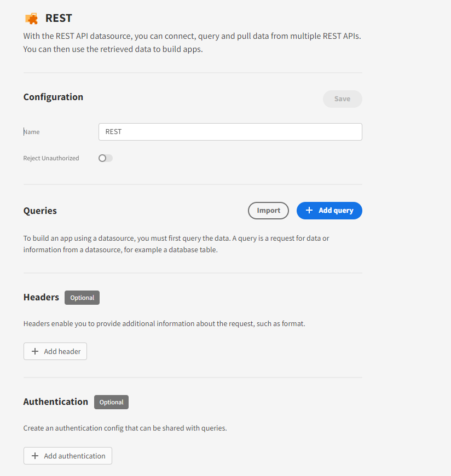Click the plus icon on Add header
Viewport: 451px width, 476px height.
tap(34, 351)
